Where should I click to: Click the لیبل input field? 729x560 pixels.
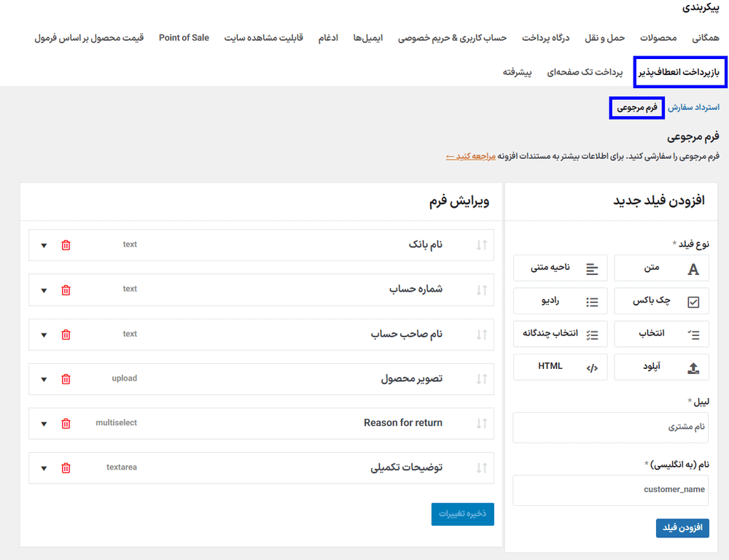(610, 427)
